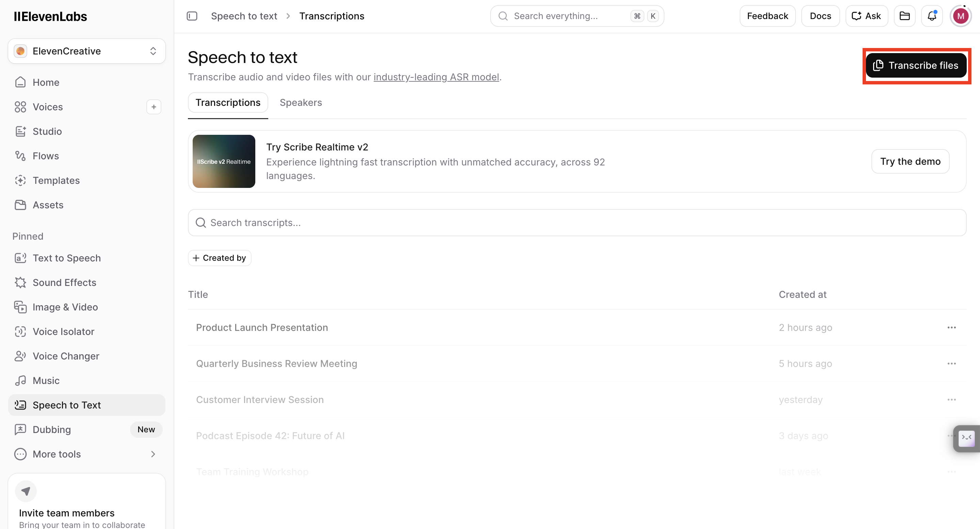This screenshot has width=980, height=529.
Task: Open the Ask assistant button
Action: (x=866, y=16)
